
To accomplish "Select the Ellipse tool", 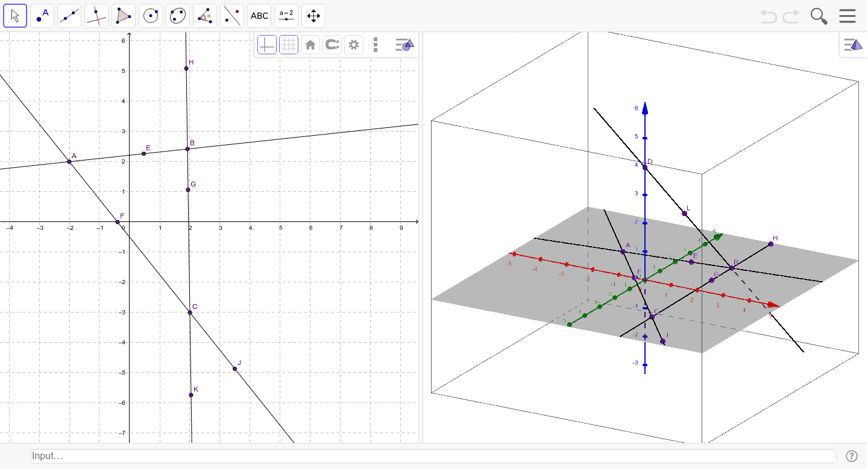I will (178, 15).
